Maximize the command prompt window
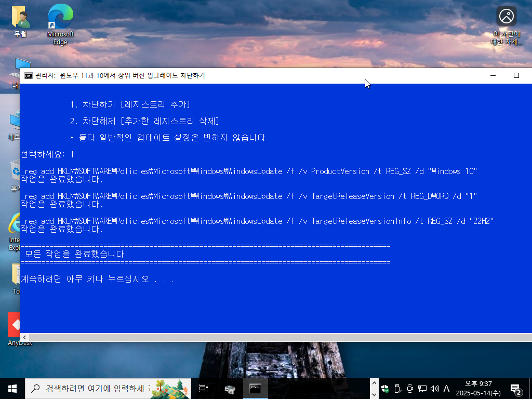 pyautogui.click(x=516, y=75)
